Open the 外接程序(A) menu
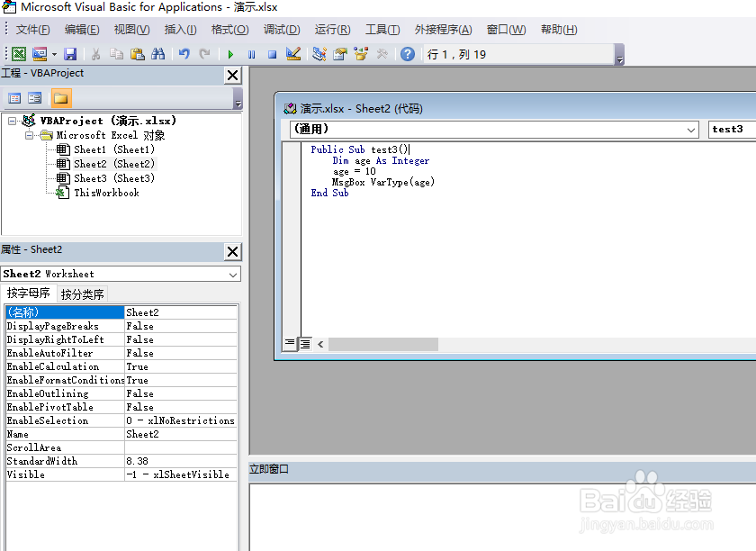Screen dimensions: 756x551 pyautogui.click(x=443, y=30)
